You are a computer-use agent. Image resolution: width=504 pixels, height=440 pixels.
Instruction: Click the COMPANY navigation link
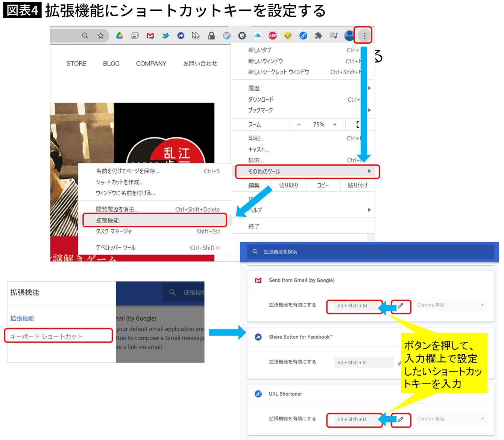[151, 64]
